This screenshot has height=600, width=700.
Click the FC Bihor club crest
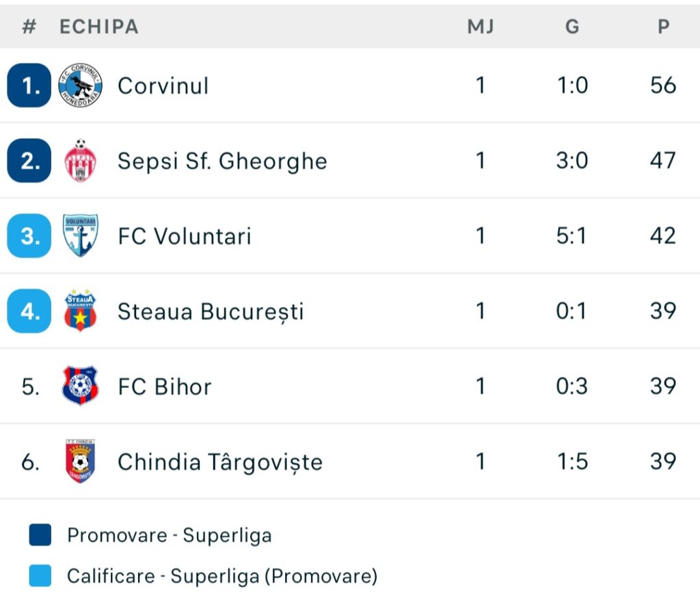coord(80,386)
